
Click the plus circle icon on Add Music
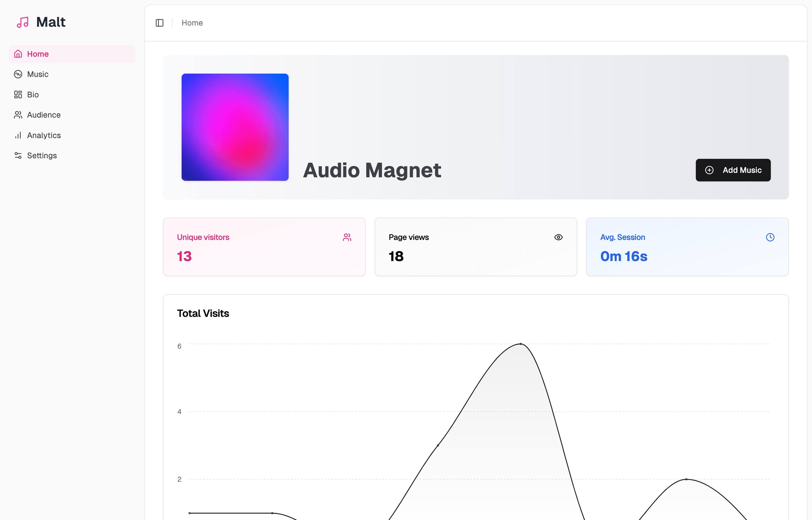(x=709, y=170)
